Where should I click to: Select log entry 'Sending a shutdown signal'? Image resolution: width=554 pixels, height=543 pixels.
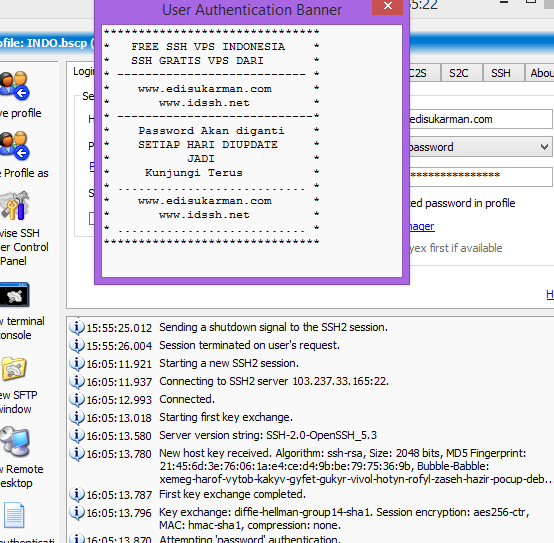tap(273, 327)
